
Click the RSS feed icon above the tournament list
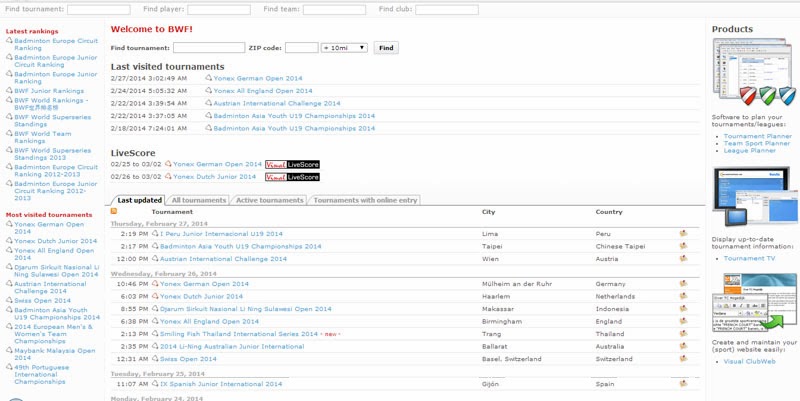114,211
